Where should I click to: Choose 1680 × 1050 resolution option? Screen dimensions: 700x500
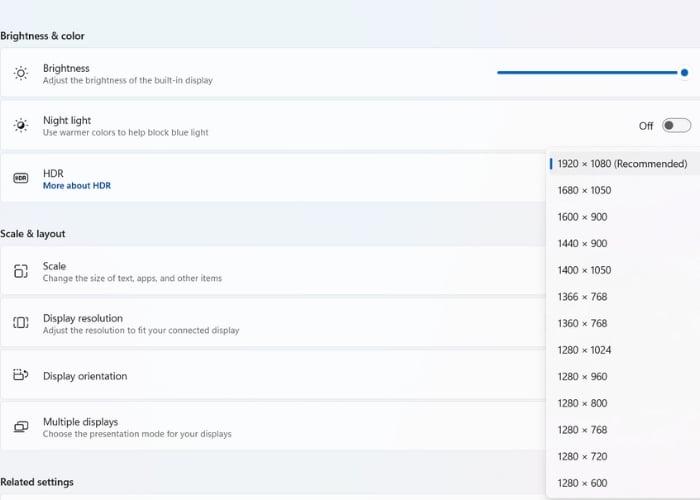(584, 190)
